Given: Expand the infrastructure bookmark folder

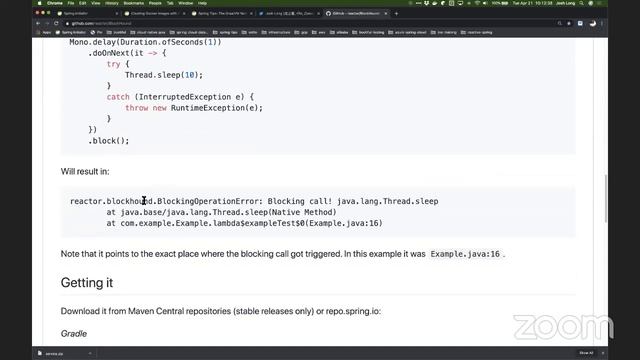Looking at the screenshot, I should tap(276, 32).
